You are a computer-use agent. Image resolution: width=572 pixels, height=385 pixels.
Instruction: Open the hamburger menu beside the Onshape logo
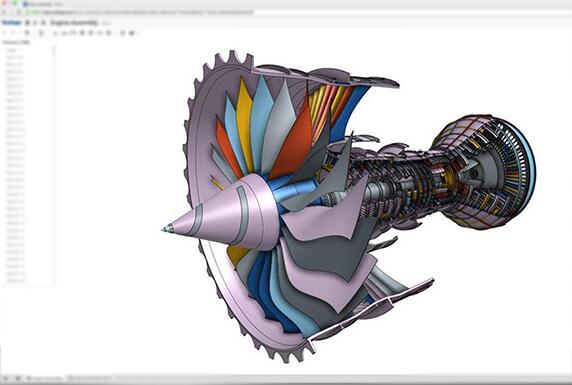click(x=27, y=23)
